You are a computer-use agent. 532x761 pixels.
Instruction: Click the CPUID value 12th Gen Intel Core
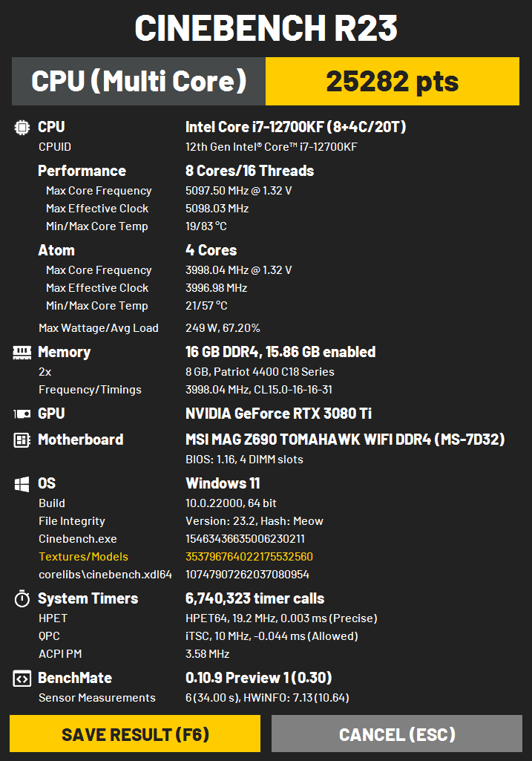(271, 147)
